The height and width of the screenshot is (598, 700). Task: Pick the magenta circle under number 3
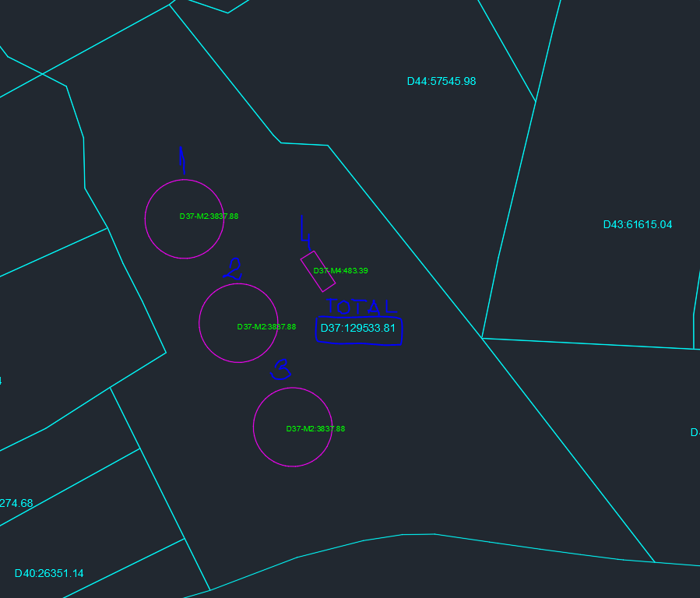point(293,427)
